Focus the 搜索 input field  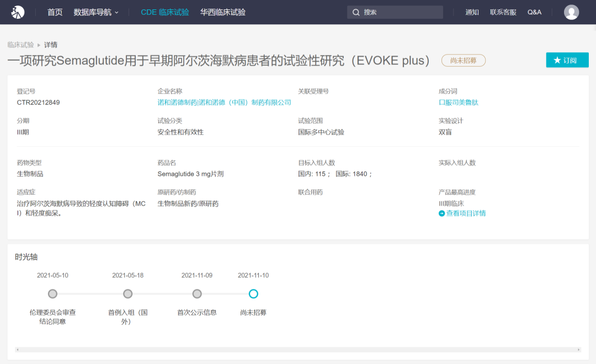[x=395, y=12]
